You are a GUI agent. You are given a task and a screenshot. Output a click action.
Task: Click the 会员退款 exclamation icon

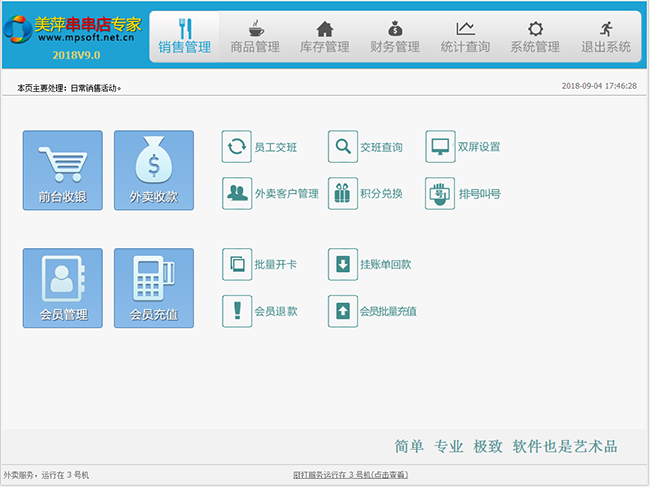[x=237, y=311]
